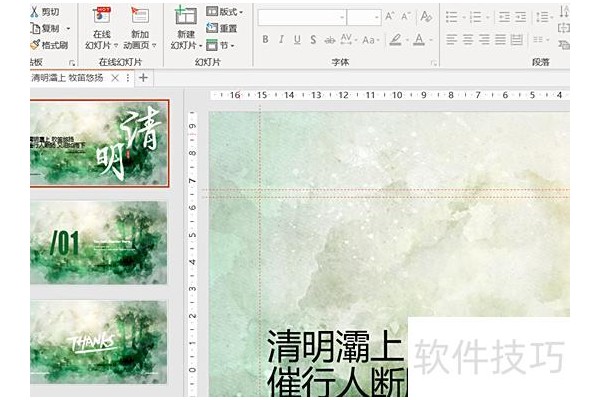Open the Layout (版式) menu
The height and width of the screenshot is (400, 600).
[225, 12]
